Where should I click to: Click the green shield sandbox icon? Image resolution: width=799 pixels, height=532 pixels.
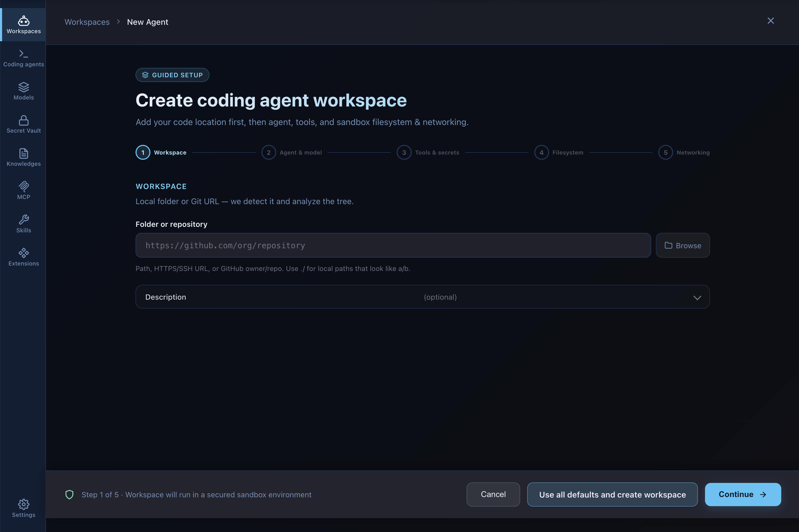coord(69,494)
